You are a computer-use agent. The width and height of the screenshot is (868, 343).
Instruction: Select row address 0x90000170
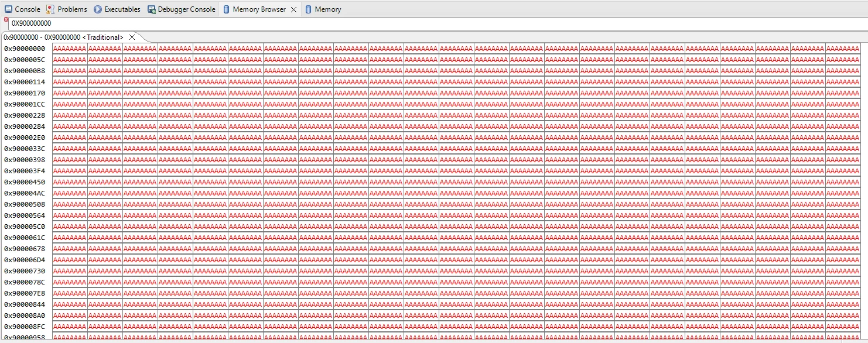click(x=25, y=93)
